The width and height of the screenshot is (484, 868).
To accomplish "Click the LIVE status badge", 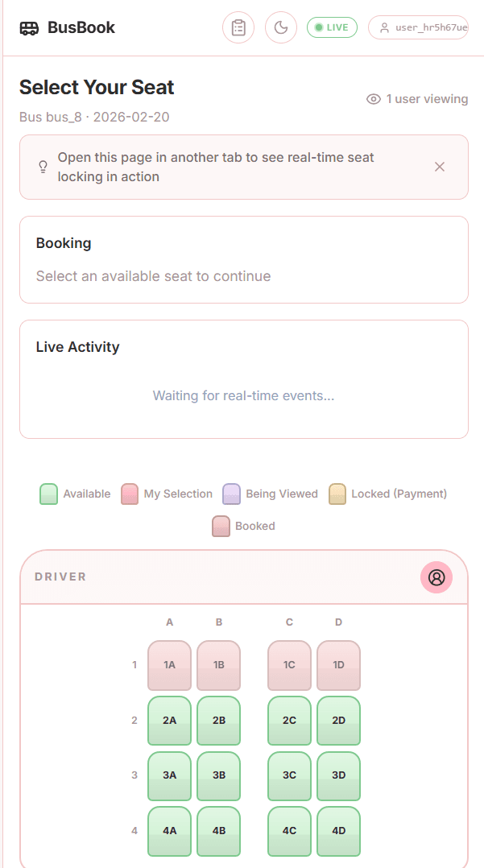I will [333, 27].
